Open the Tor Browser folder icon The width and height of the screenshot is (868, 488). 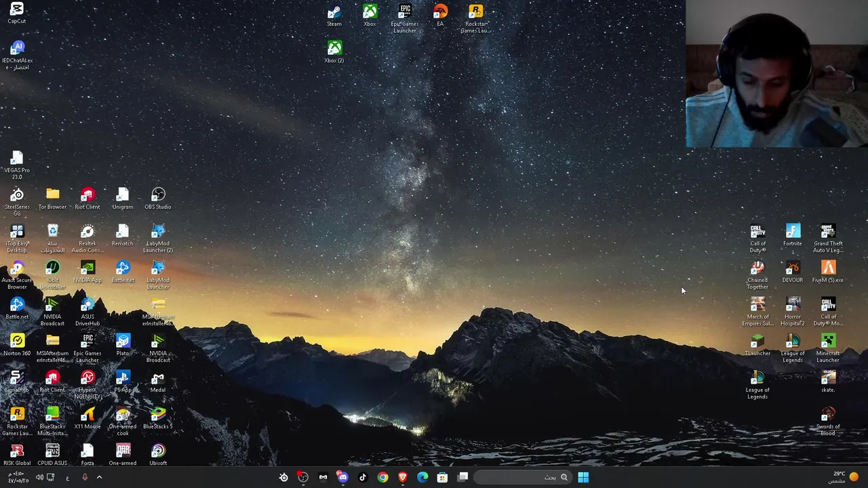click(52, 198)
